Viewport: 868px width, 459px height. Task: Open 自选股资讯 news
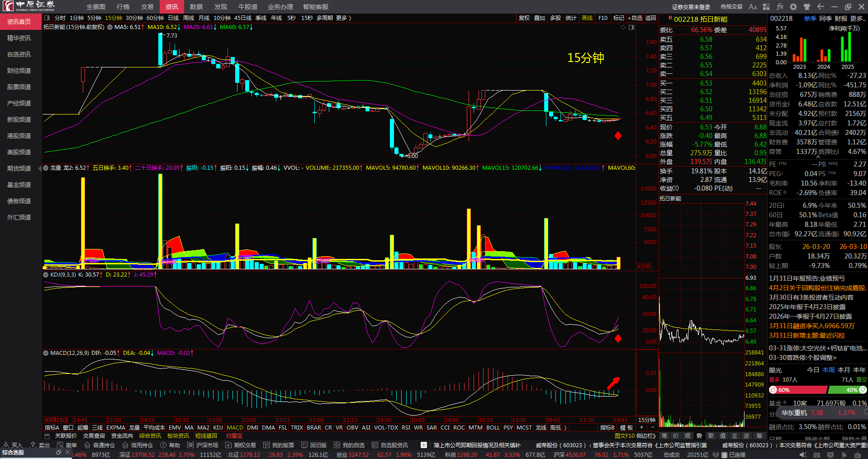tap(390, 445)
